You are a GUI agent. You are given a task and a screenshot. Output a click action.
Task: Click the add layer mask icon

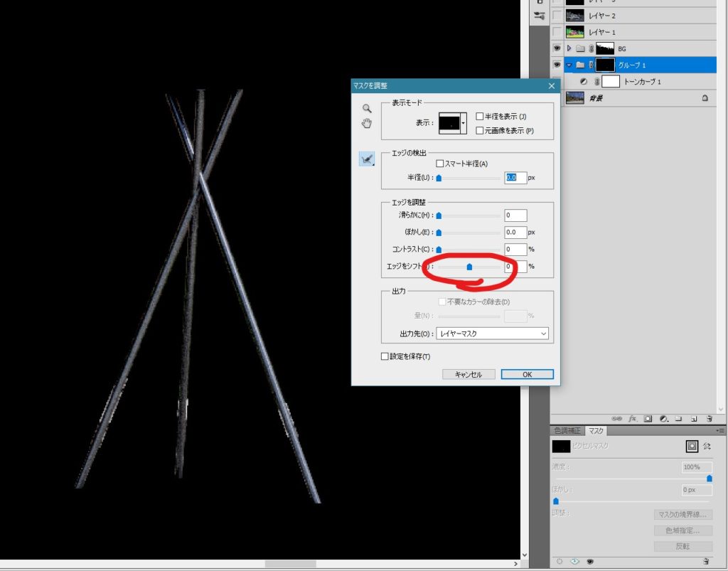(x=647, y=418)
